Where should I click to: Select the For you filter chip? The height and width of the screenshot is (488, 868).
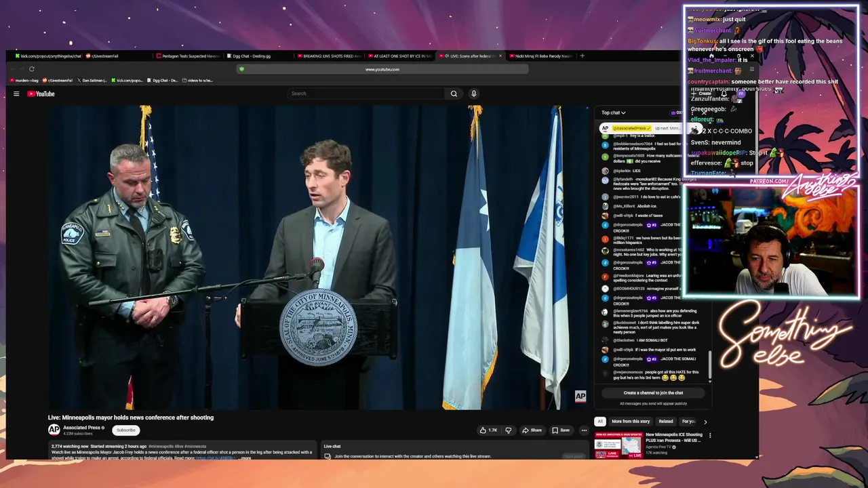coord(688,422)
